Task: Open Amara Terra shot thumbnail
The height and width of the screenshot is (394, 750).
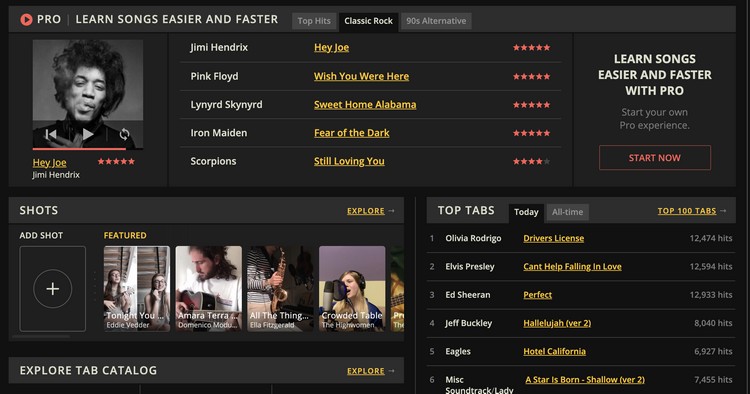Action: 209,289
